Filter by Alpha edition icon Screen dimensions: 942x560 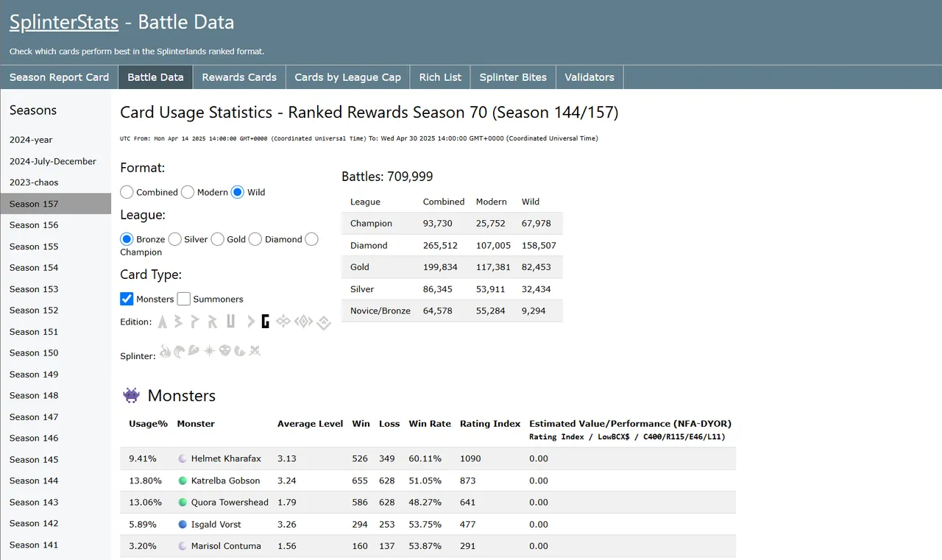pos(163,321)
